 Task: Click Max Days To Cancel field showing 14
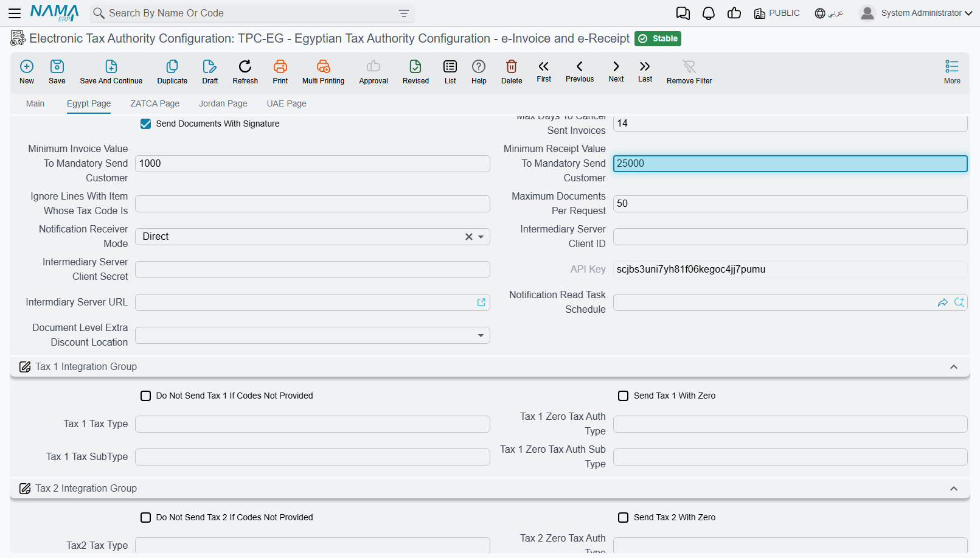(x=790, y=124)
